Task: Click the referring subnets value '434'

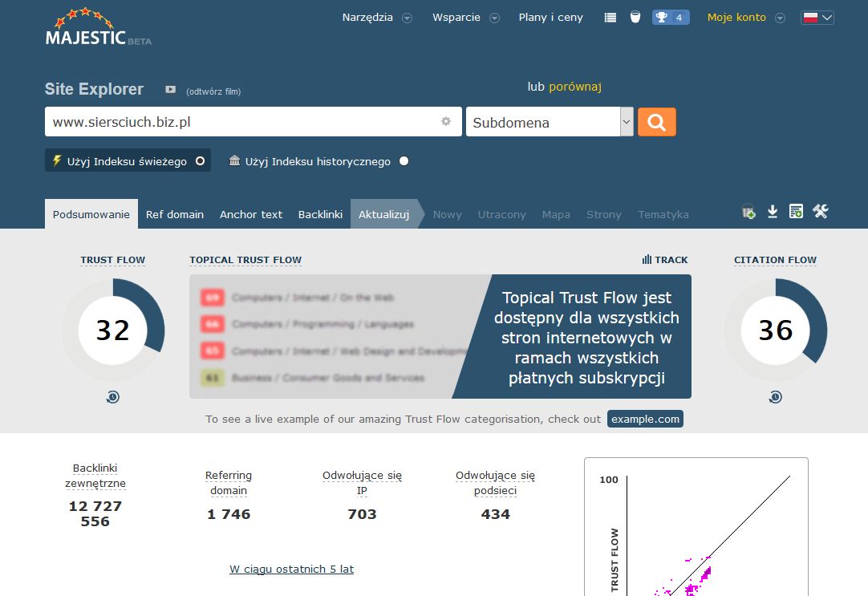Action: pyautogui.click(x=496, y=514)
